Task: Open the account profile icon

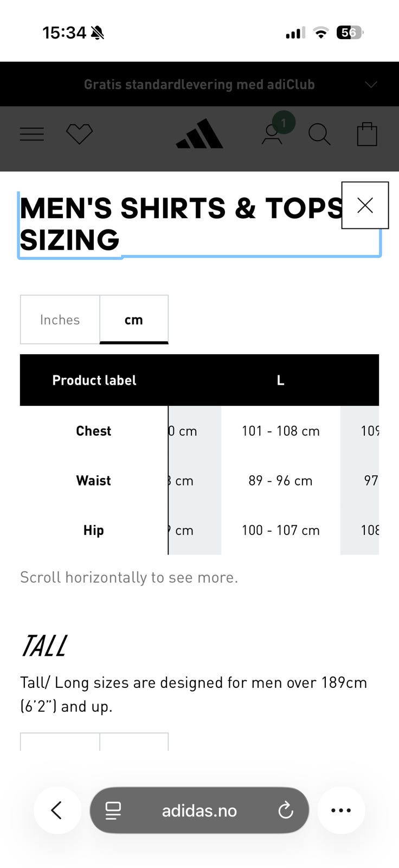Action: click(272, 135)
